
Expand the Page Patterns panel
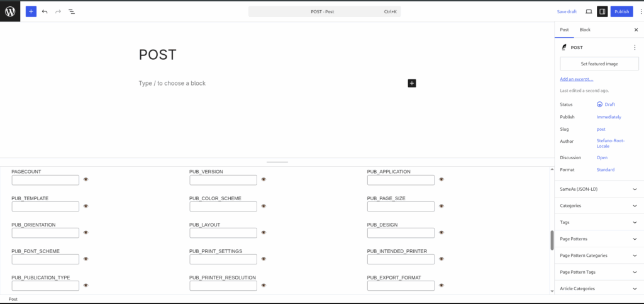(x=599, y=239)
